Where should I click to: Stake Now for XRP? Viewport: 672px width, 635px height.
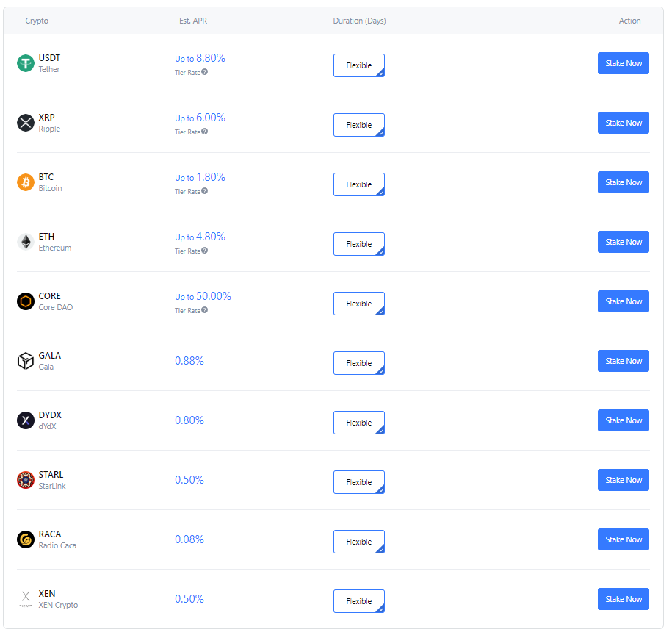tap(624, 123)
